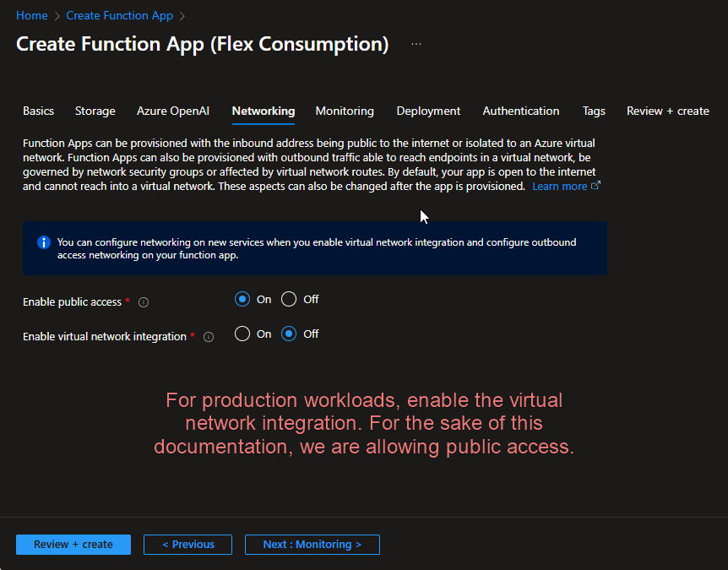Select Off for virtual network integration
The image size is (728, 570).
(x=290, y=334)
